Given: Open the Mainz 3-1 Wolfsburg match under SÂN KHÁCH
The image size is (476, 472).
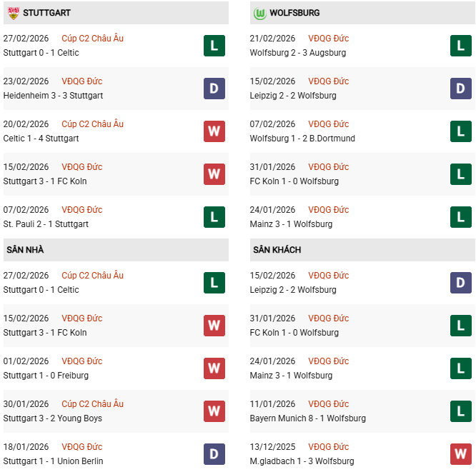Looking at the screenshot, I should tap(291, 376).
